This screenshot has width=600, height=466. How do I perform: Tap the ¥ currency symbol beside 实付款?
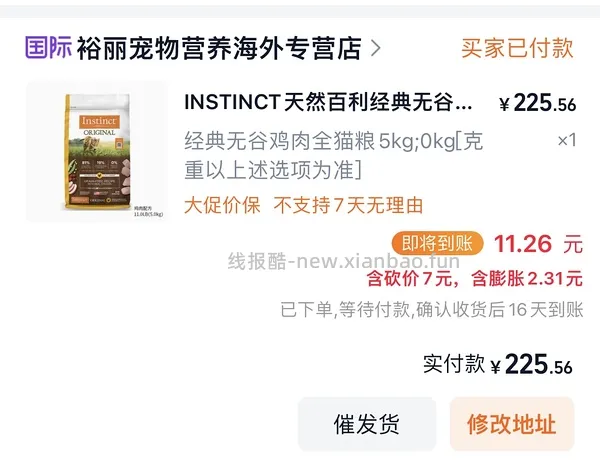[496, 367]
